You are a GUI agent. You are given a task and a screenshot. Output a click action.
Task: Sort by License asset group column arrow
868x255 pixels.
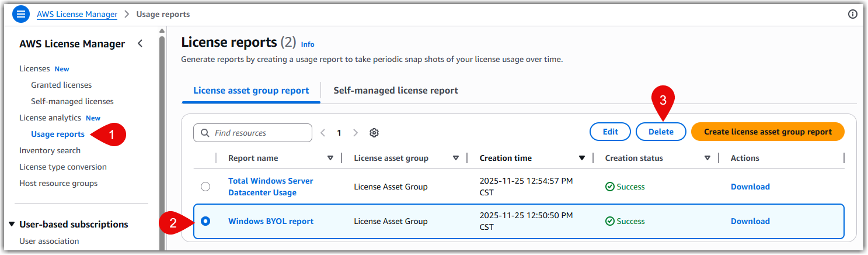pyautogui.click(x=456, y=158)
